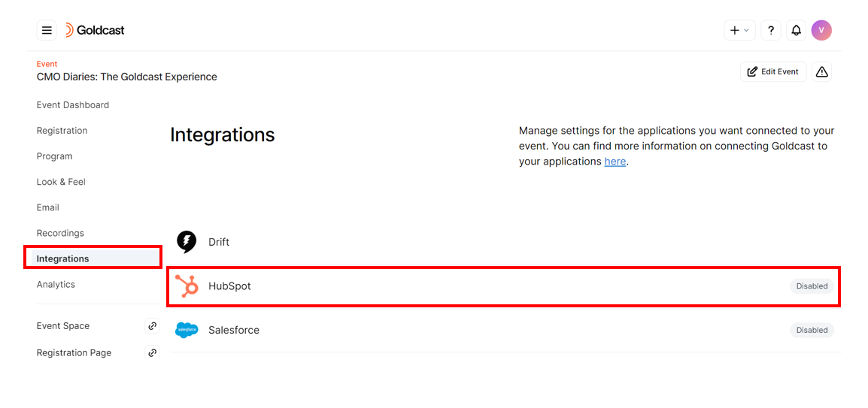868x408 pixels.
Task: Click the Event Space sidebar item
Action: pyautogui.click(x=62, y=326)
